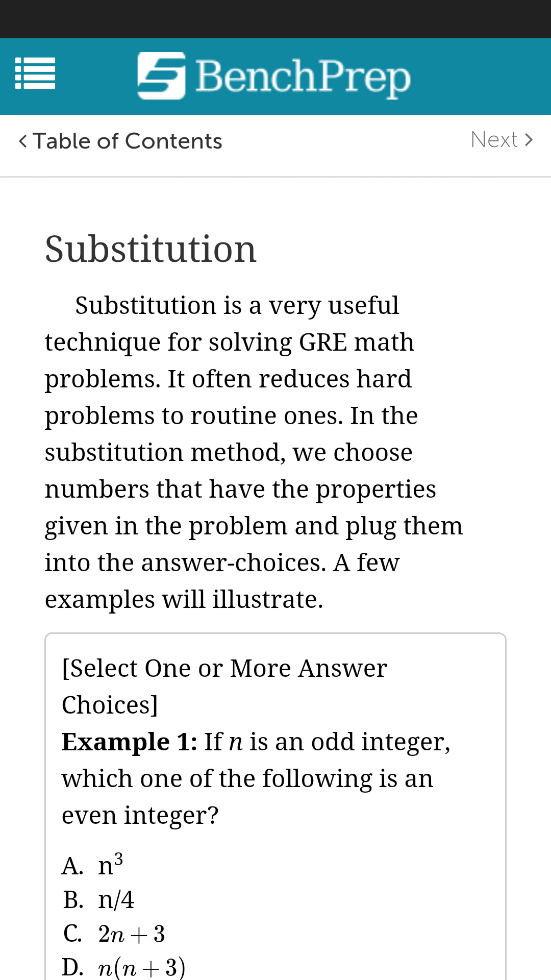Tap the chevron arrow next to Next
The width and height of the screenshot is (551, 980).
[x=529, y=139]
